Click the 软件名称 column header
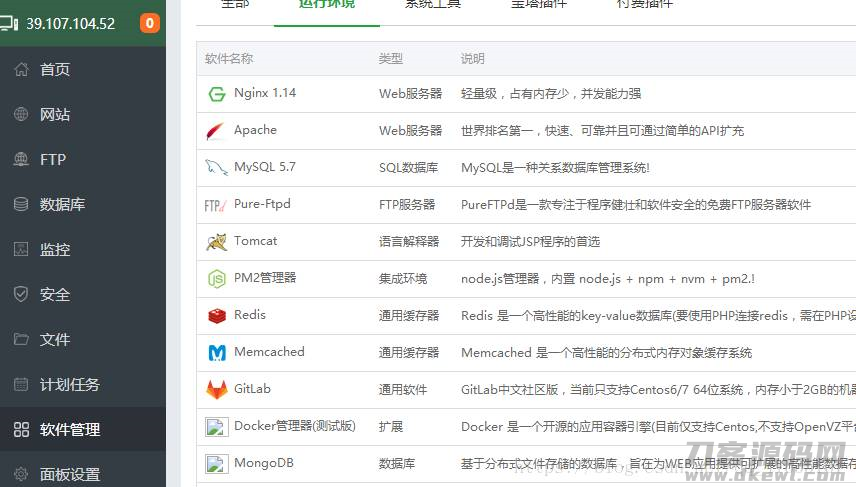 pos(229,58)
